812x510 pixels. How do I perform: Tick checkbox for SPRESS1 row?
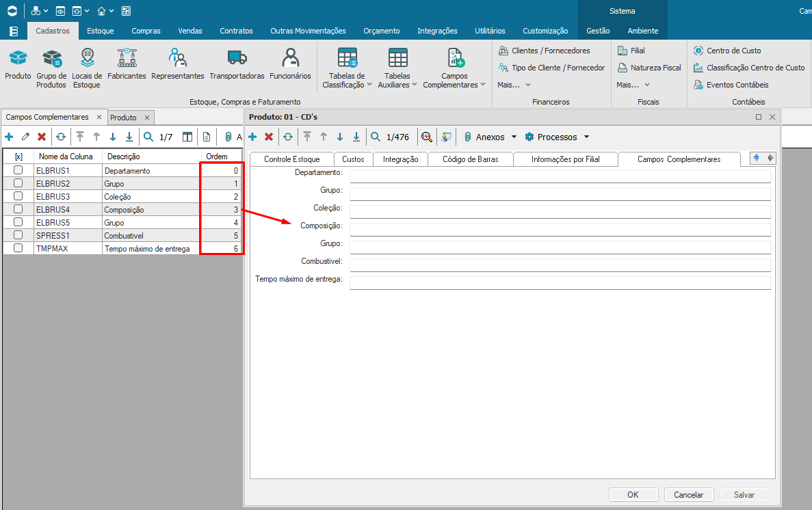click(18, 235)
